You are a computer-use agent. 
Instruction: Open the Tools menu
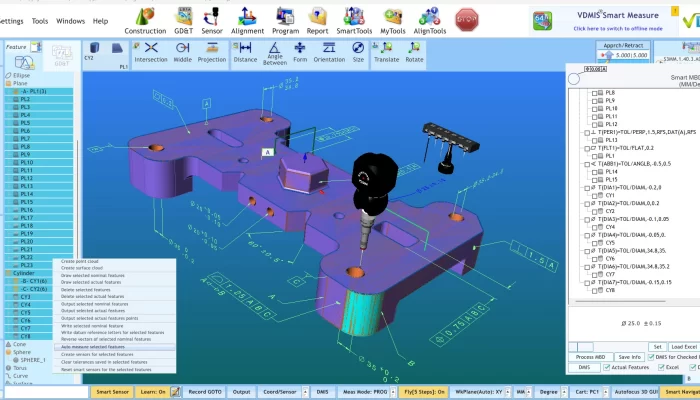pos(40,21)
